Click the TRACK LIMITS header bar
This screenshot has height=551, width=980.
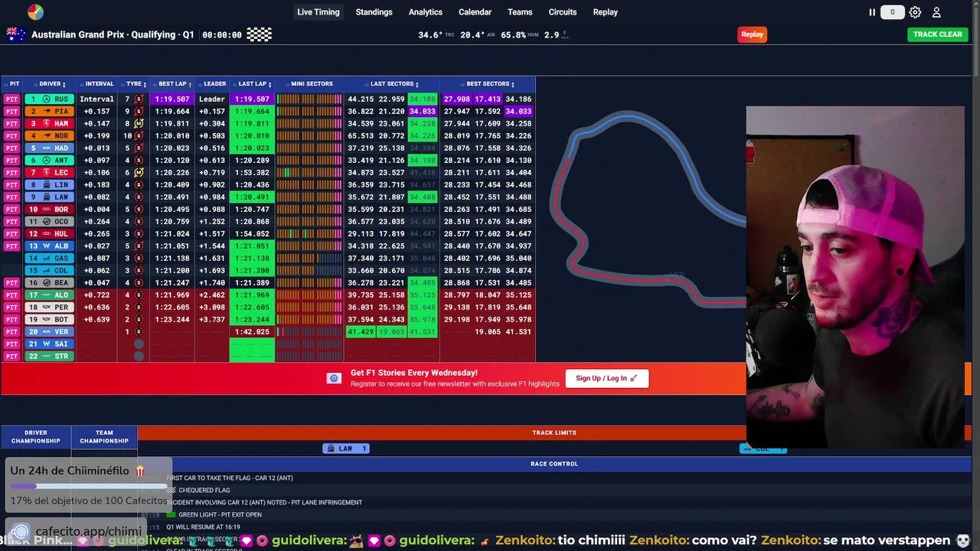click(554, 433)
